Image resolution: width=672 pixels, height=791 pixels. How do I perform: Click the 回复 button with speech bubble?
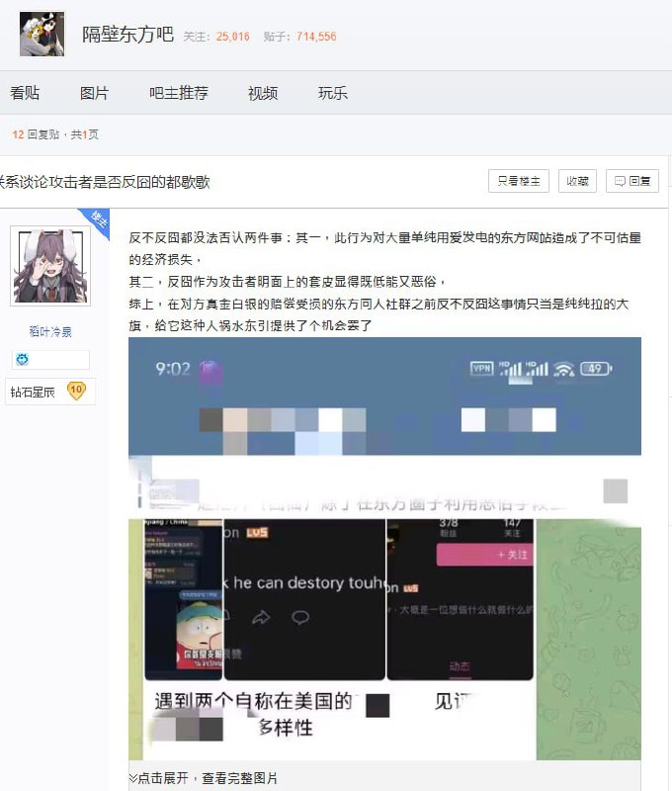[632, 181]
